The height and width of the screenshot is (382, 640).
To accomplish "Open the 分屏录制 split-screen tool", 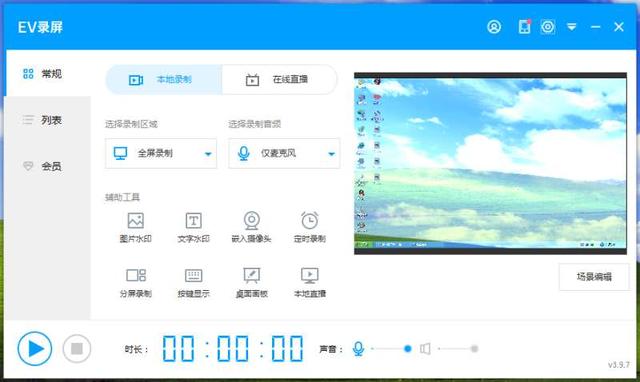I will click(136, 283).
